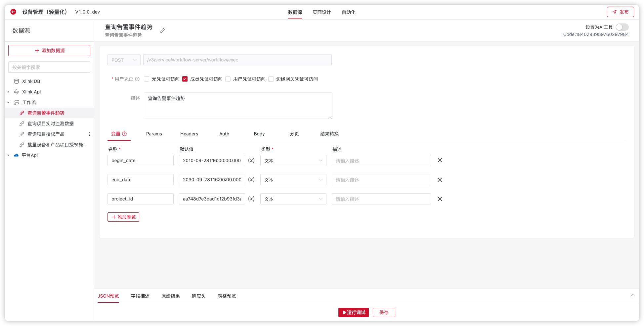Click the 工作流 workflow icon in sidebar

(16, 102)
